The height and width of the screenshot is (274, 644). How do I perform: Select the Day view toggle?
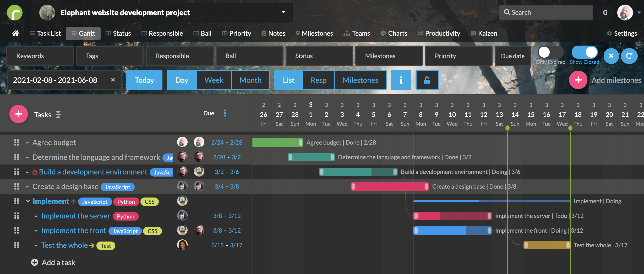tap(182, 80)
